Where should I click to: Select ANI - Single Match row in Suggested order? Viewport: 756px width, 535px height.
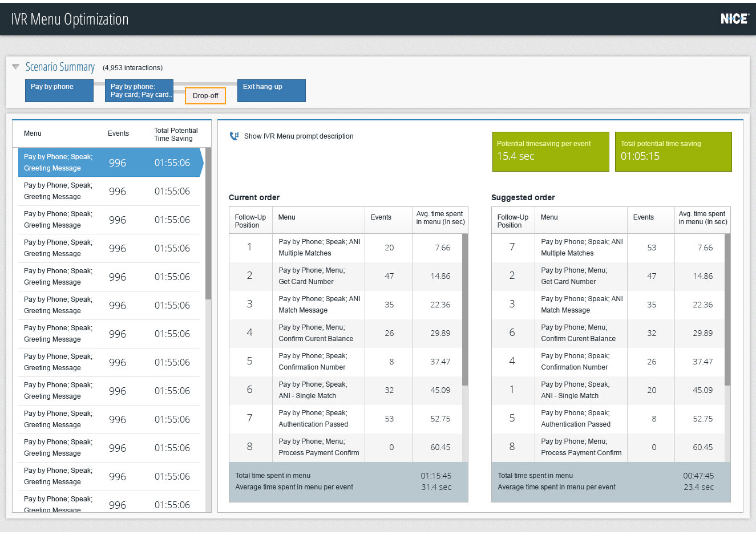(608, 391)
